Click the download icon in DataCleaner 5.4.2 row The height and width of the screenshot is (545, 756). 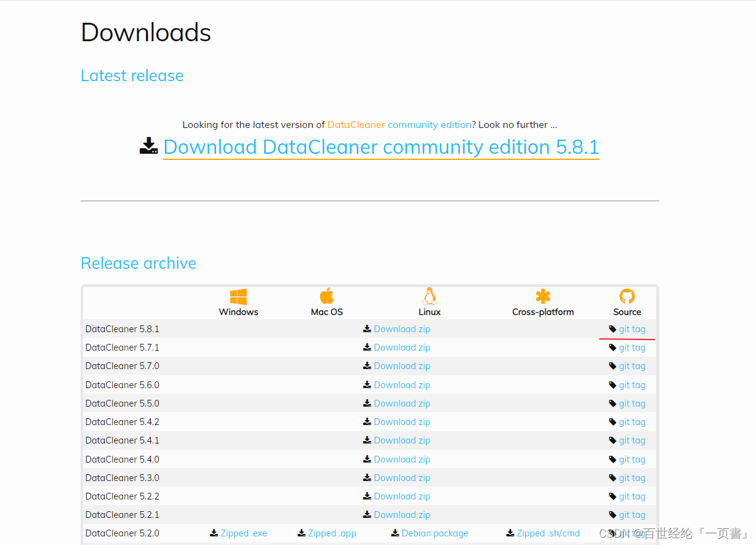[367, 422]
